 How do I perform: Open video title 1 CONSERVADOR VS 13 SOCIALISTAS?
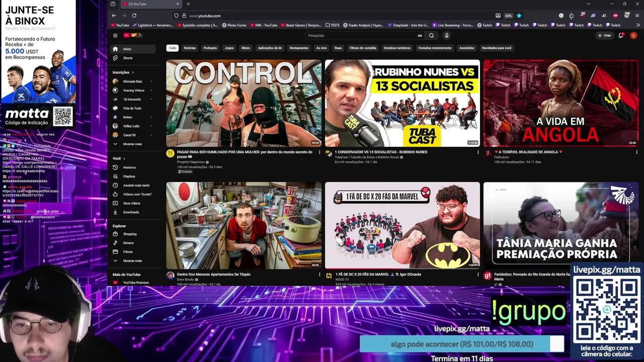coord(381,152)
